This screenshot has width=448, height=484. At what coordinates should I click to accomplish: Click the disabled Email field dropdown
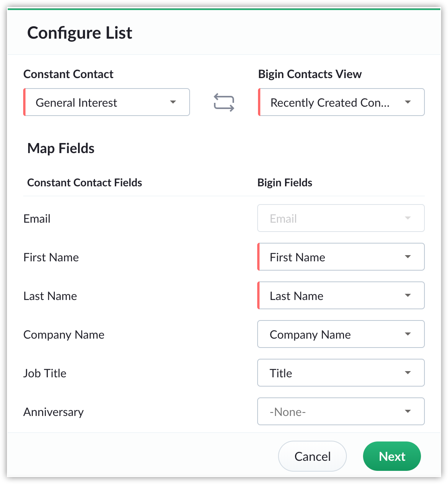[x=341, y=218]
